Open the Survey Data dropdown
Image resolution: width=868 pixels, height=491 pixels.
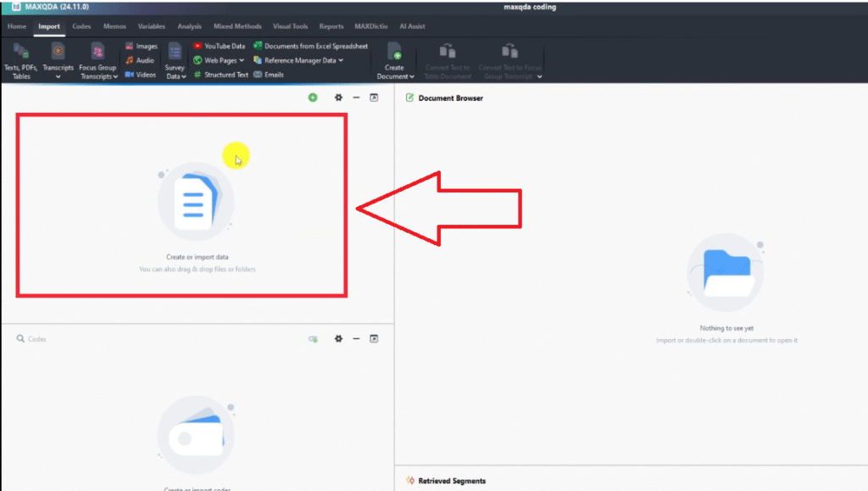[x=175, y=76]
